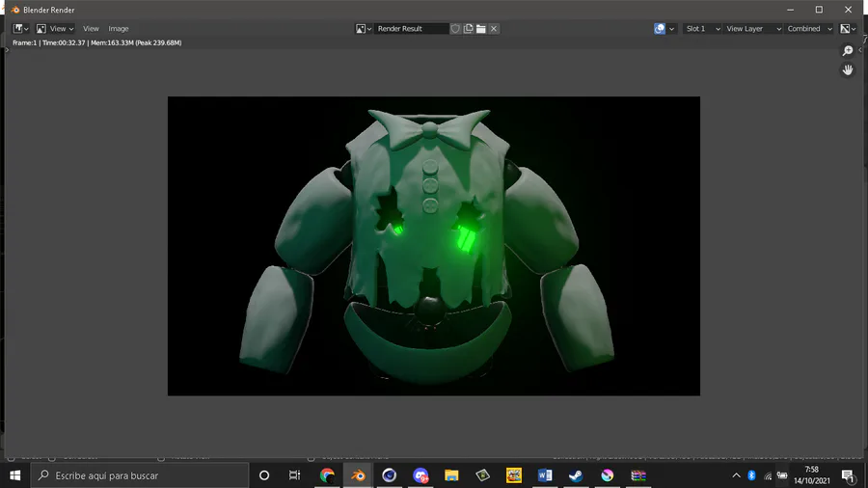Click the Windows search box
The width and height of the screenshot is (868, 488).
140,475
